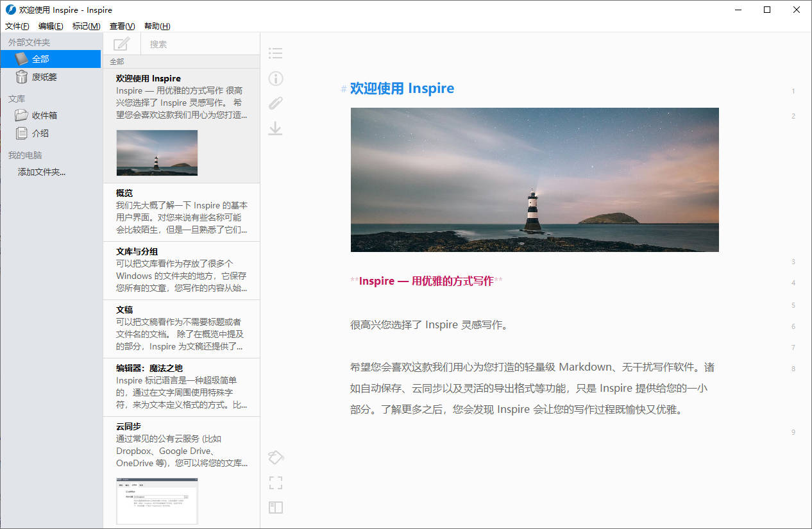Image resolution: width=812 pixels, height=529 pixels.
Task: Click the Inspire app icon in title bar
Action: (x=10, y=10)
